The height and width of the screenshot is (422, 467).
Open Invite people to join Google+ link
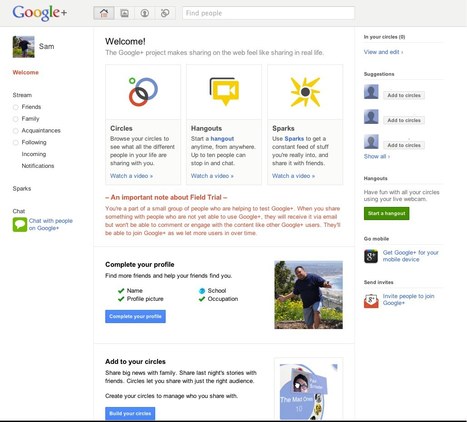point(408,299)
